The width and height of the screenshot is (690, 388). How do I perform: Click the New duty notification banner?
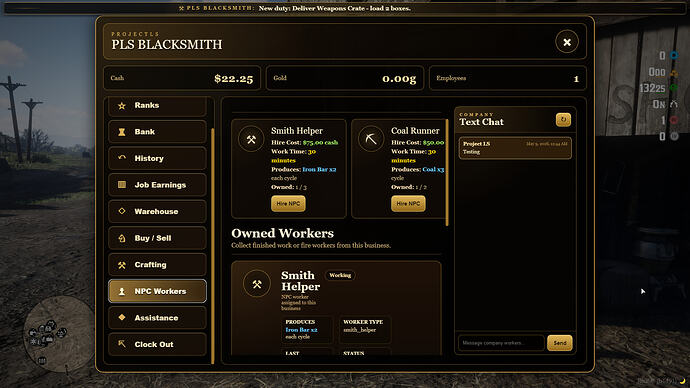point(345,8)
